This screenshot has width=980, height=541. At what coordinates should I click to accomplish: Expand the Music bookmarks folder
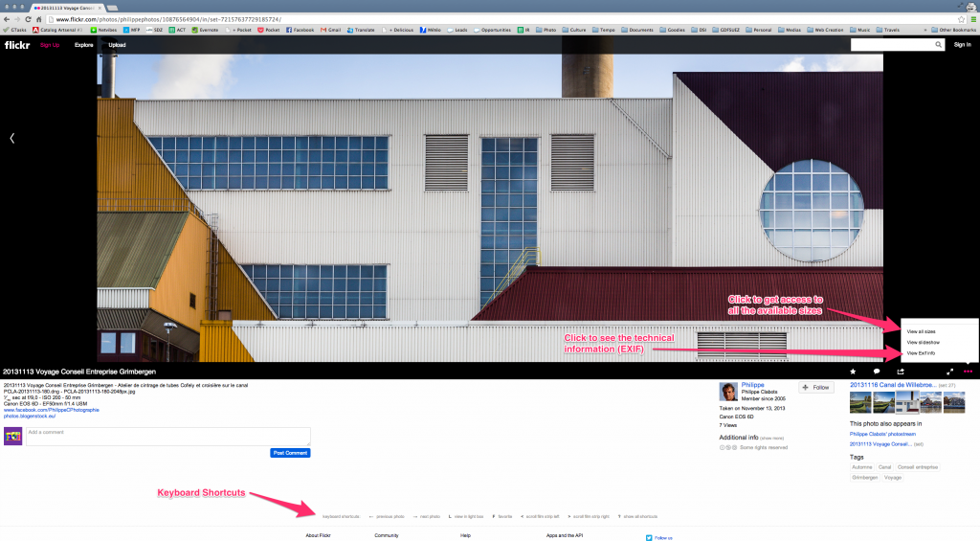point(859,30)
